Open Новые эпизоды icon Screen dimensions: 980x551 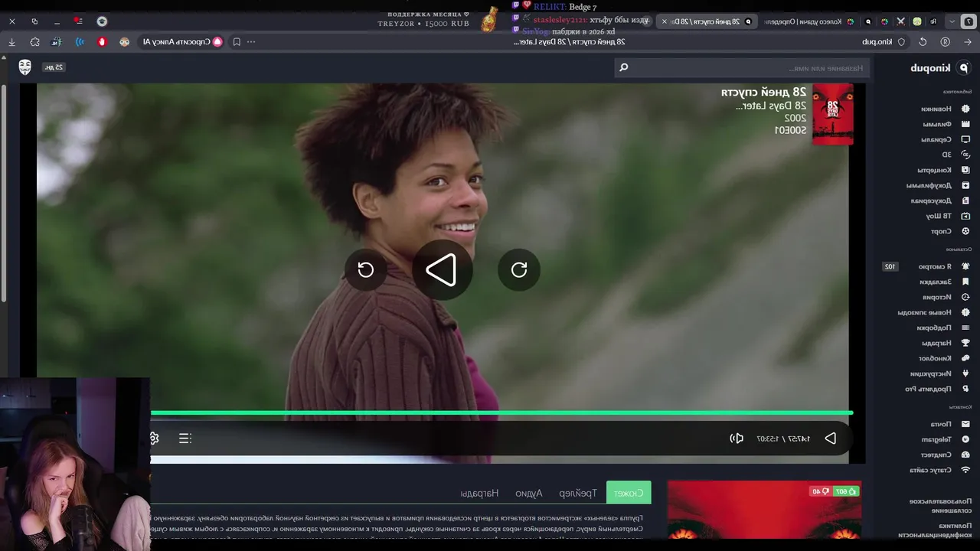tap(965, 312)
